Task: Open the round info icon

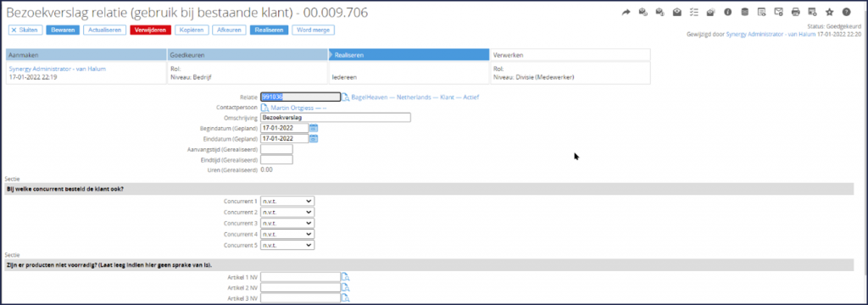Action: (x=728, y=12)
